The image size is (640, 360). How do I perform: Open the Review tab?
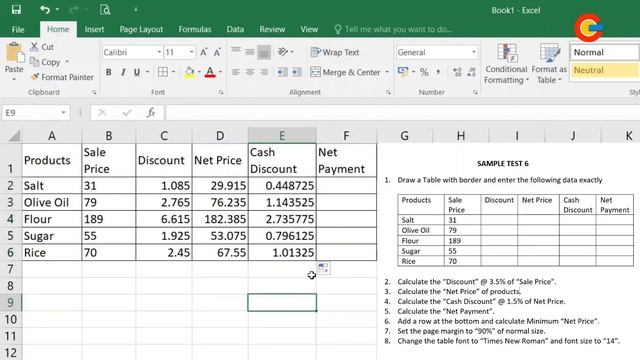click(272, 29)
